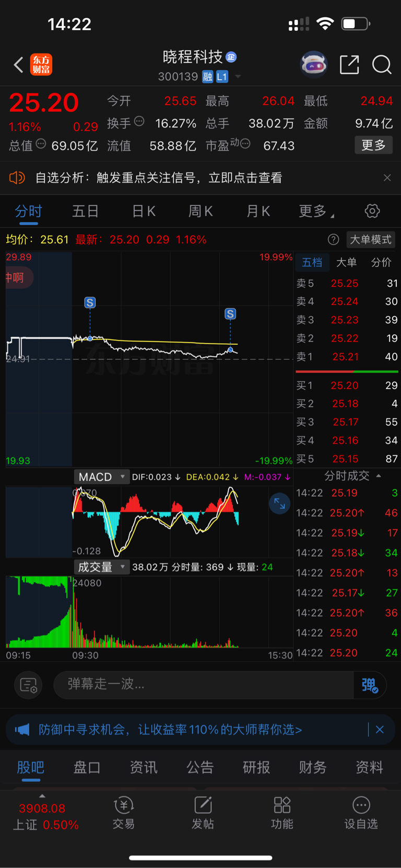Open the 财务 tab
401x868 pixels.
tap(313, 767)
